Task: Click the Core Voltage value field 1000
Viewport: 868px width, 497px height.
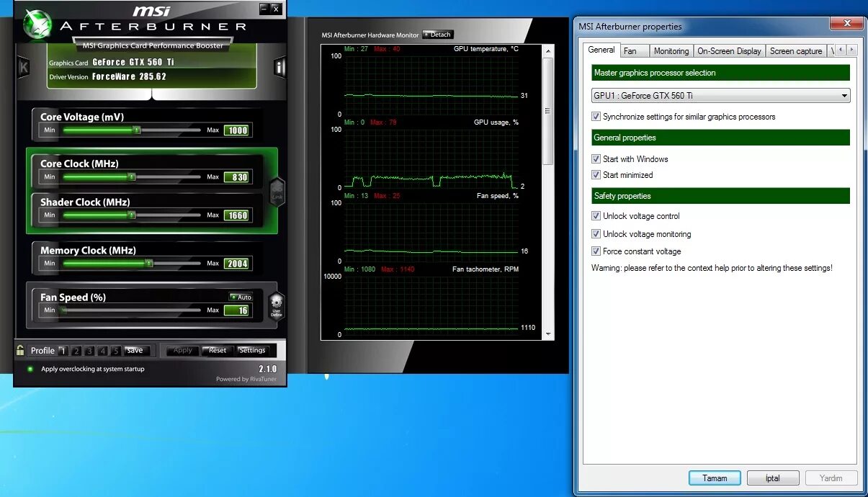Action: click(x=236, y=130)
